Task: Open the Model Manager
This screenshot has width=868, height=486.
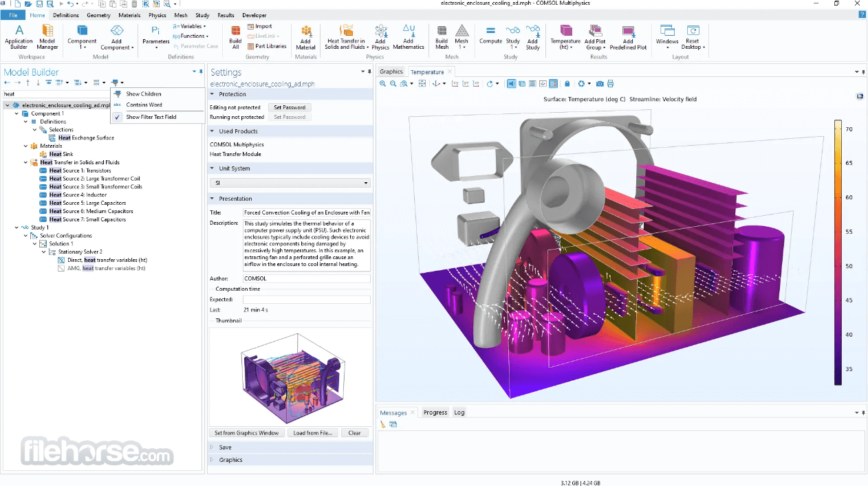Action: click(x=47, y=36)
